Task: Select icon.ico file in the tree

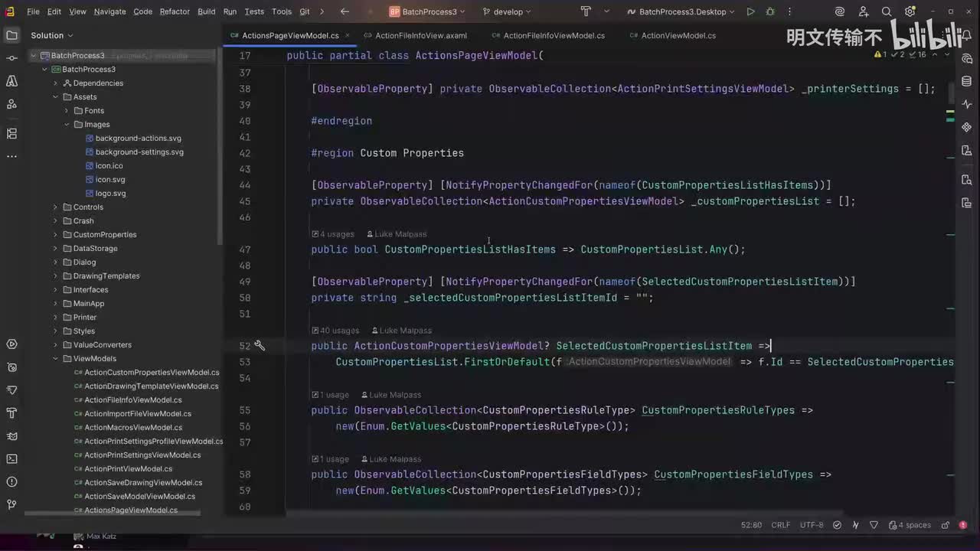Action: tap(109, 166)
